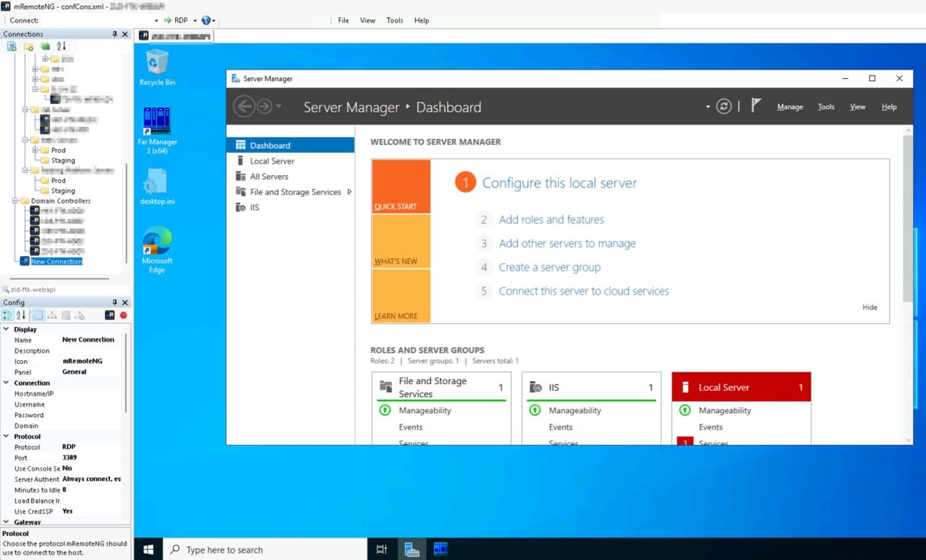926x560 pixels.
Task: Open Server Manager Manage menu
Action: [x=790, y=107]
